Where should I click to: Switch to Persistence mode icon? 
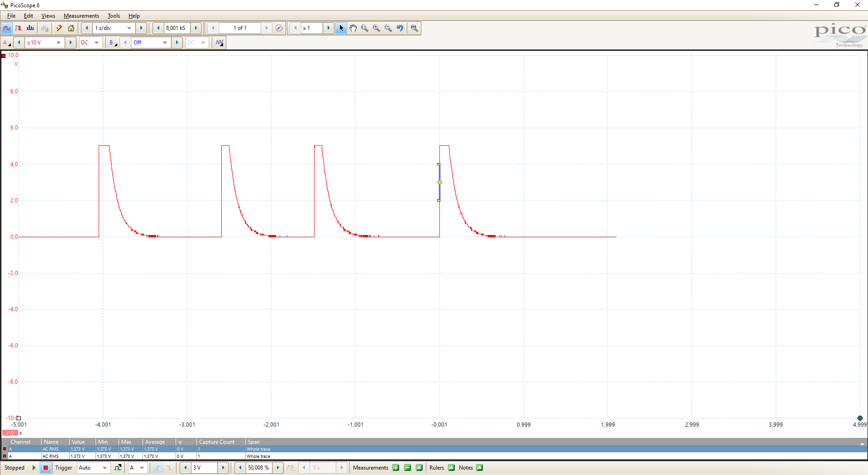pos(19,28)
